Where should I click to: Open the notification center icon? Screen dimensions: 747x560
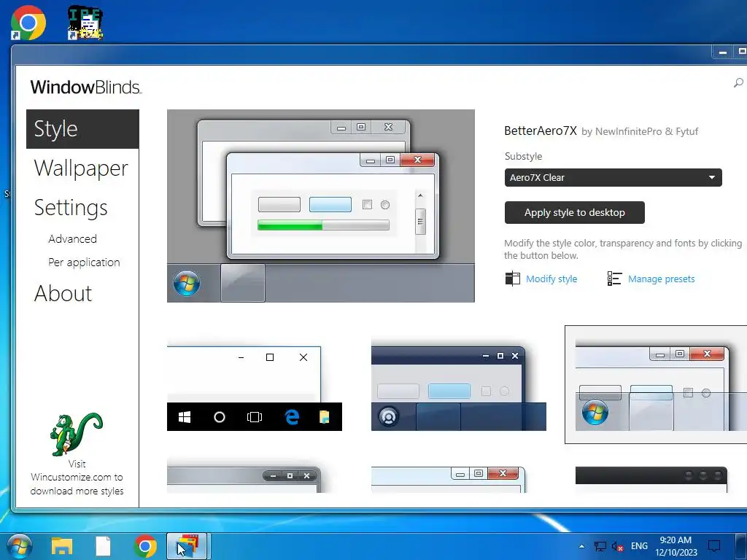click(714, 546)
